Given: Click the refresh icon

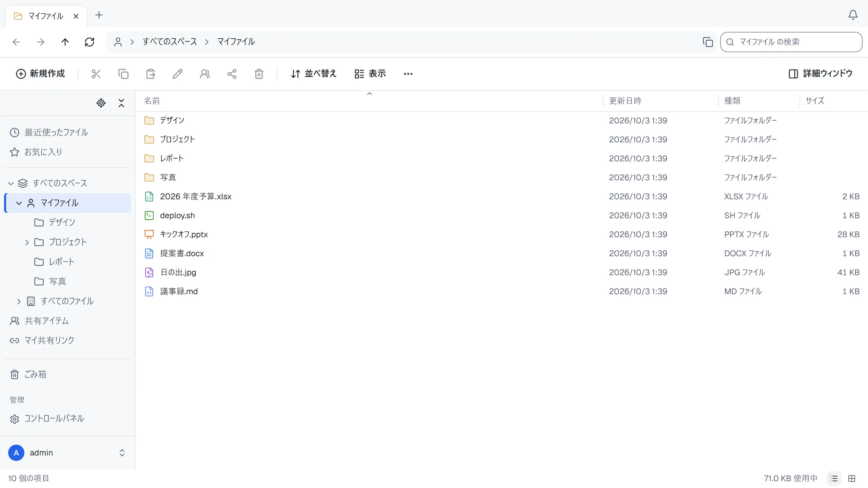Looking at the screenshot, I should [x=90, y=42].
